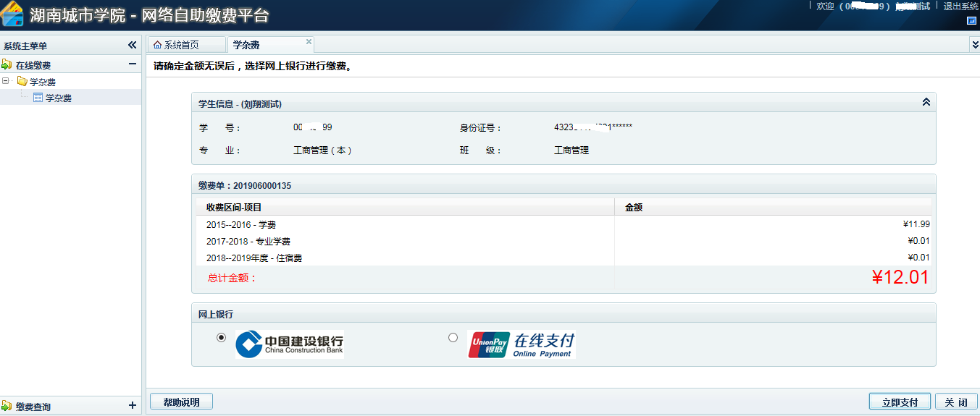
Task: Expand the 缴费查询 menu section
Action: click(132, 406)
